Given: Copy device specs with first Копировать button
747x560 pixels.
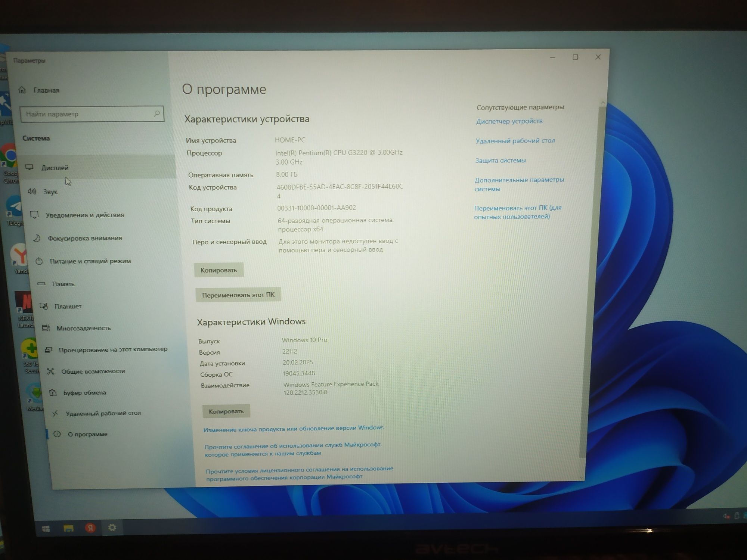Looking at the screenshot, I should point(219,270).
